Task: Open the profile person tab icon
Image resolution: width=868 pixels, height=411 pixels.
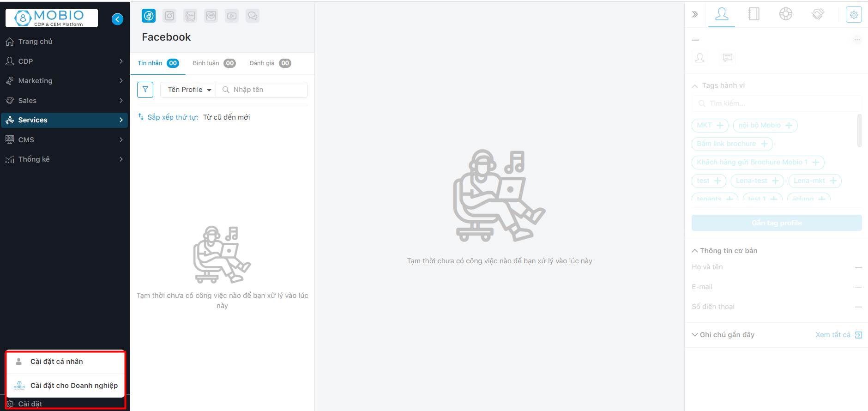Action: (722, 14)
